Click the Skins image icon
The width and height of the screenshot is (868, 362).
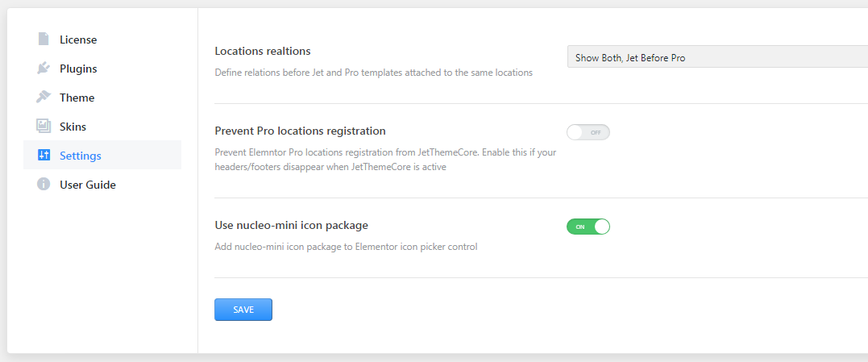pyautogui.click(x=44, y=127)
